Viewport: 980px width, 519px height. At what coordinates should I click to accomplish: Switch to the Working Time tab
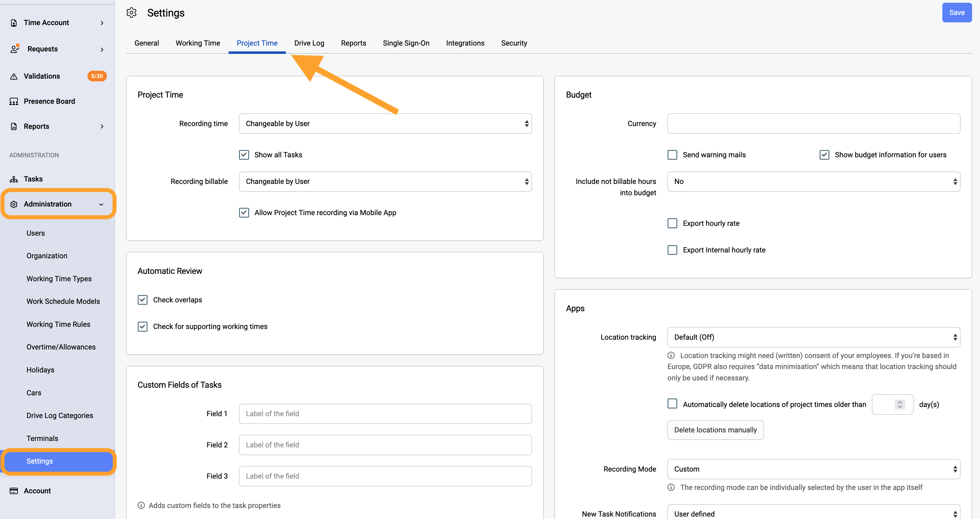[x=198, y=43]
